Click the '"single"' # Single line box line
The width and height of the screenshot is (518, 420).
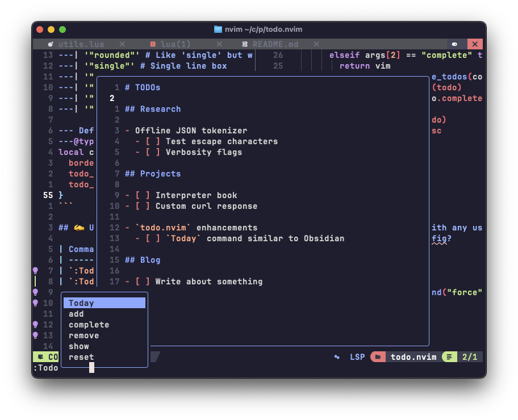point(156,66)
